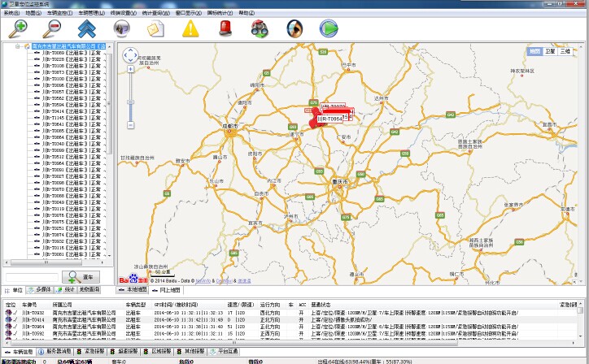Image resolution: width=589 pixels, height=364 pixels.
Task: Switch to the 本地地图 tab
Action: (x=133, y=290)
